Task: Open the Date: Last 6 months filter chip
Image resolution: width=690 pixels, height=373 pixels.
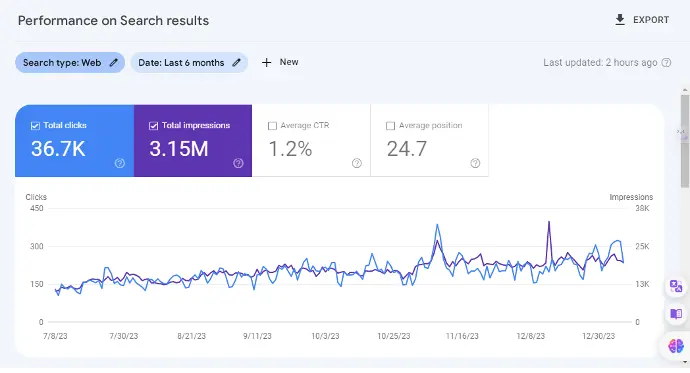Action: tap(189, 62)
